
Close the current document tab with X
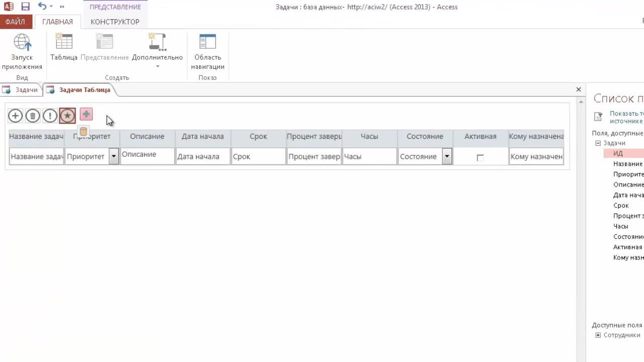(579, 89)
